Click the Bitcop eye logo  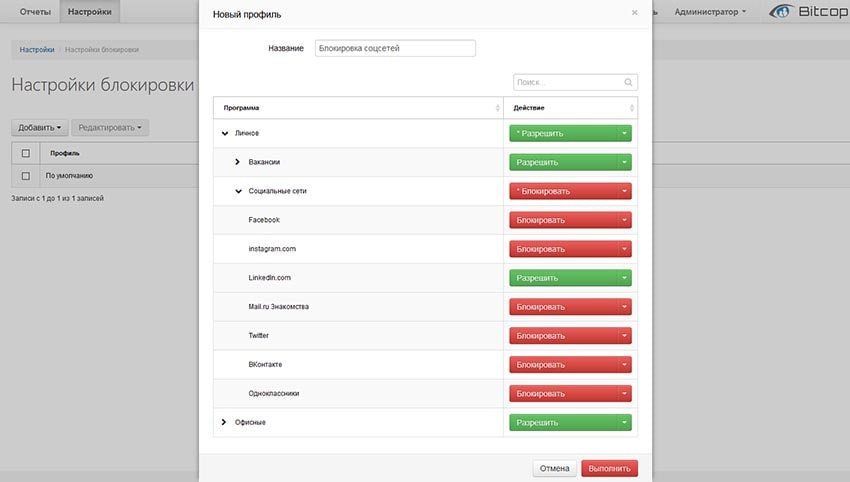781,11
